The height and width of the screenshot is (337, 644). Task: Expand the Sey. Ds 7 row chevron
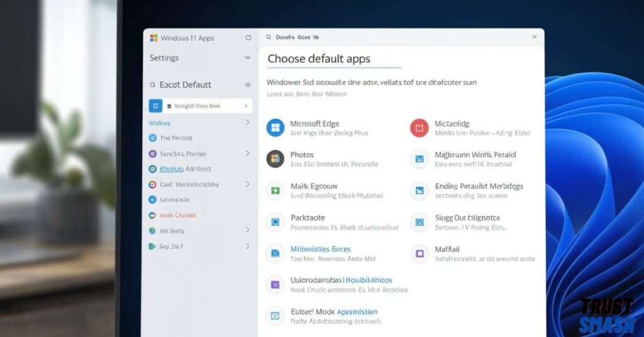248,246
